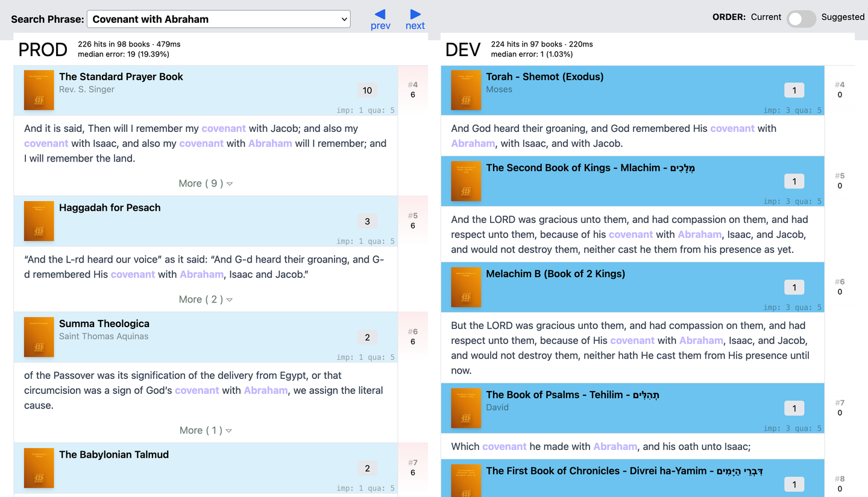
Task: Click Torah - Shemot (Exodus) book cover
Action: click(466, 90)
